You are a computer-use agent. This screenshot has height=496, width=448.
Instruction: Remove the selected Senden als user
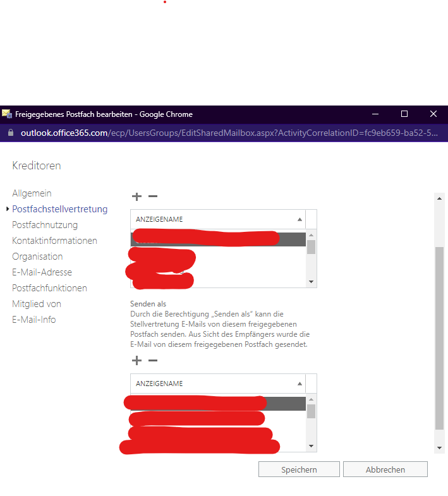(153, 360)
